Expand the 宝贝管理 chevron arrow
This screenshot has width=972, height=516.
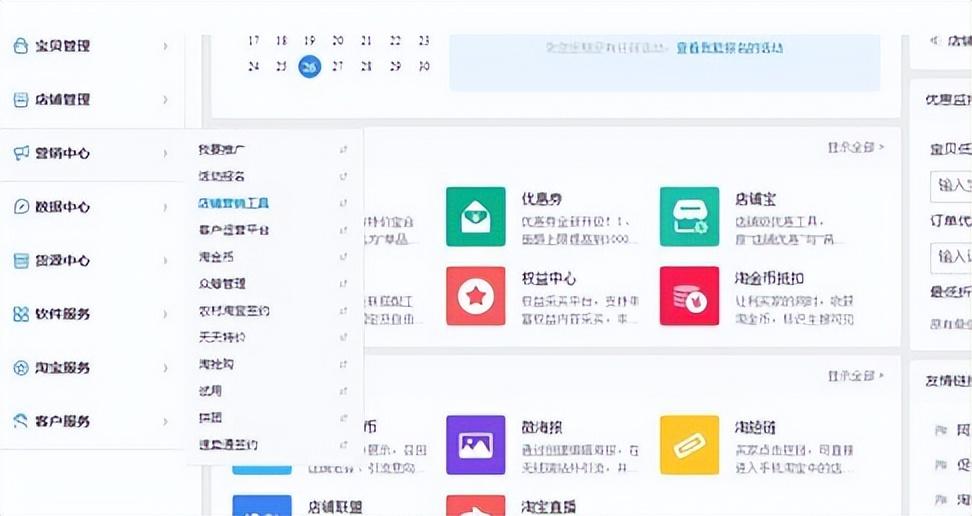tap(166, 46)
